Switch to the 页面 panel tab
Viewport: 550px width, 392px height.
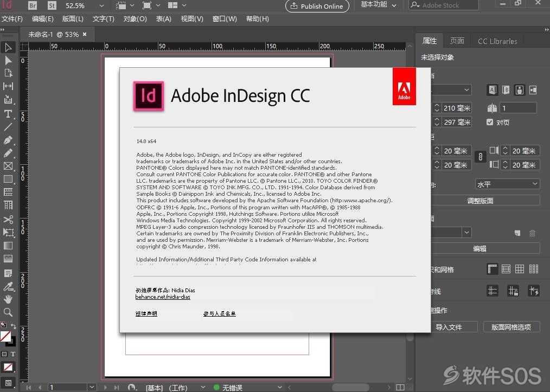pyautogui.click(x=457, y=41)
